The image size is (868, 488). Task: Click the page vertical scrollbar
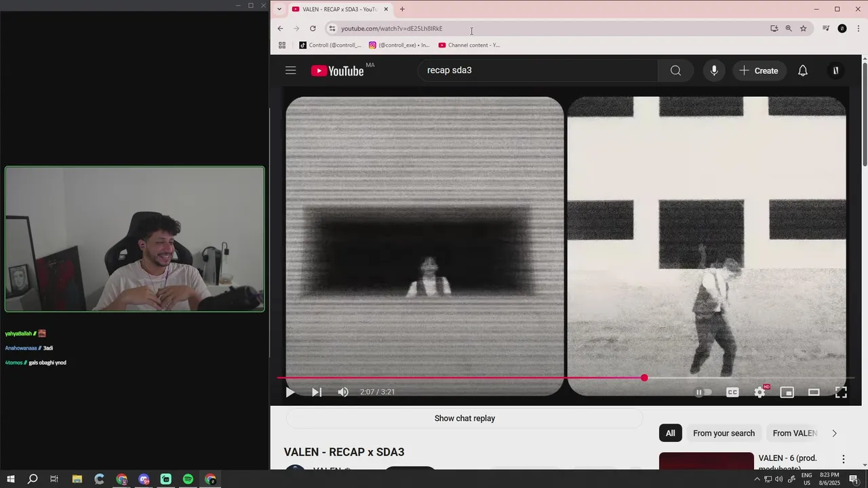click(865, 114)
